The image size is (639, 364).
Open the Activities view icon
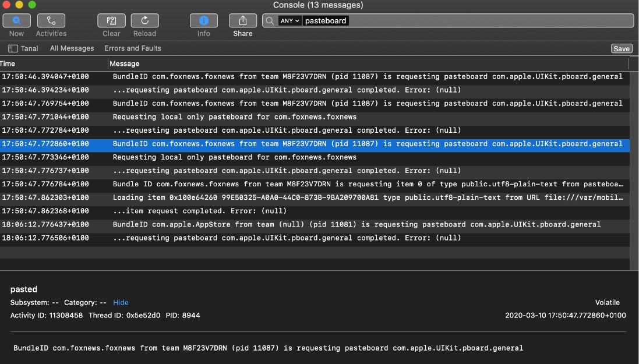[51, 21]
